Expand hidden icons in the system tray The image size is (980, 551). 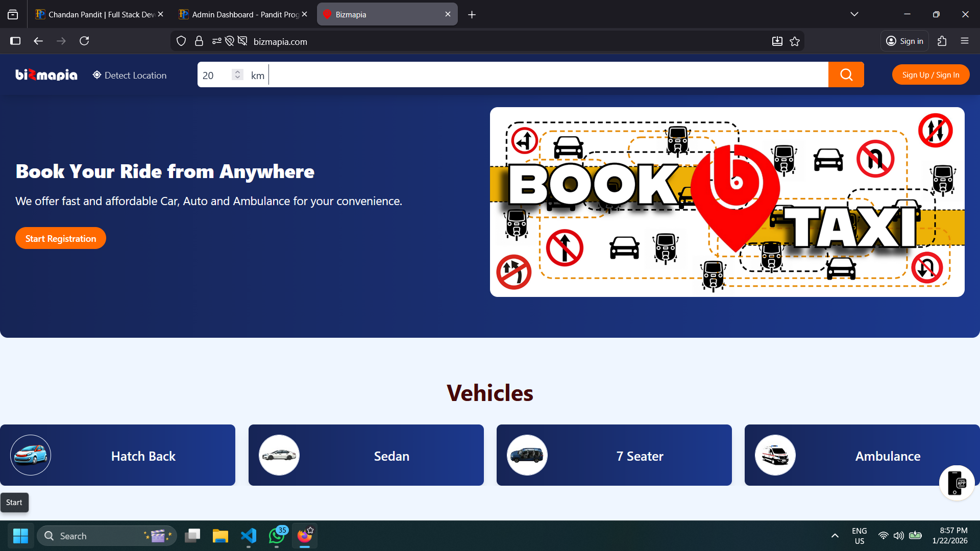coord(835,536)
